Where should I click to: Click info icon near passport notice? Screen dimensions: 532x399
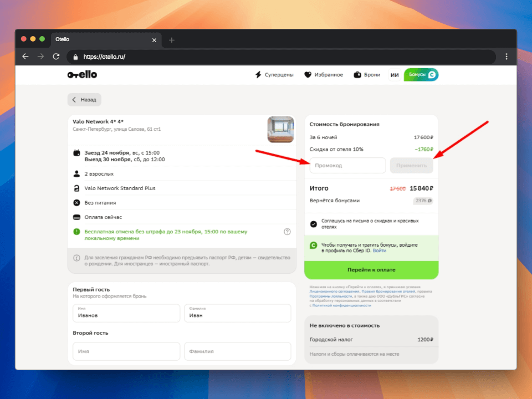click(76, 258)
